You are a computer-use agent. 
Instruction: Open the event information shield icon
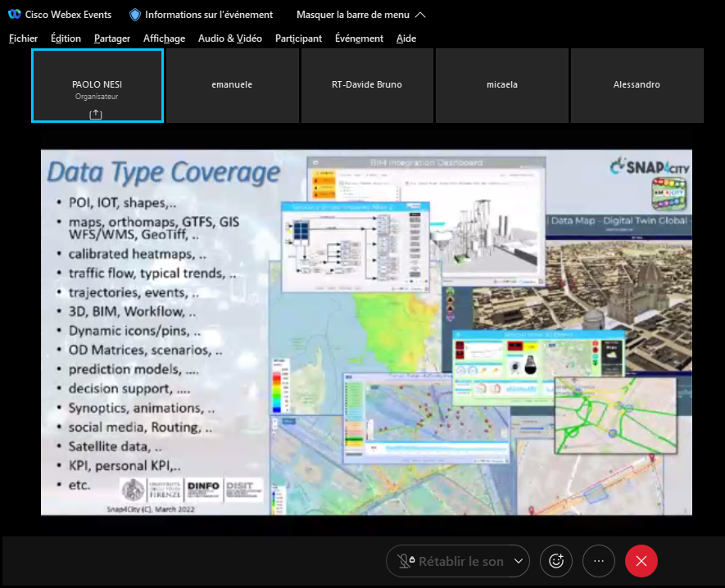(135, 15)
